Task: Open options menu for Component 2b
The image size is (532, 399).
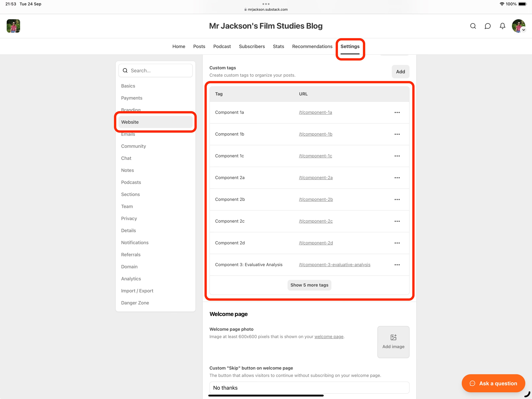Action: point(397,199)
